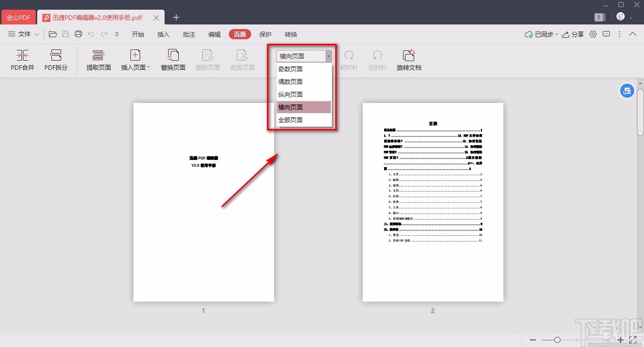
Task: Select the 偶数页面 (even pages) option
Action: 290,82
